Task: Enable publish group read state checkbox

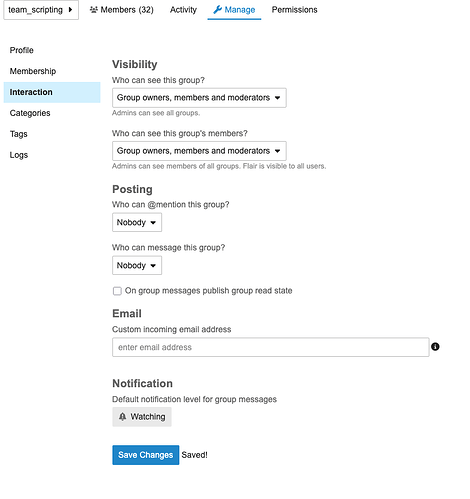Action: pos(117,291)
